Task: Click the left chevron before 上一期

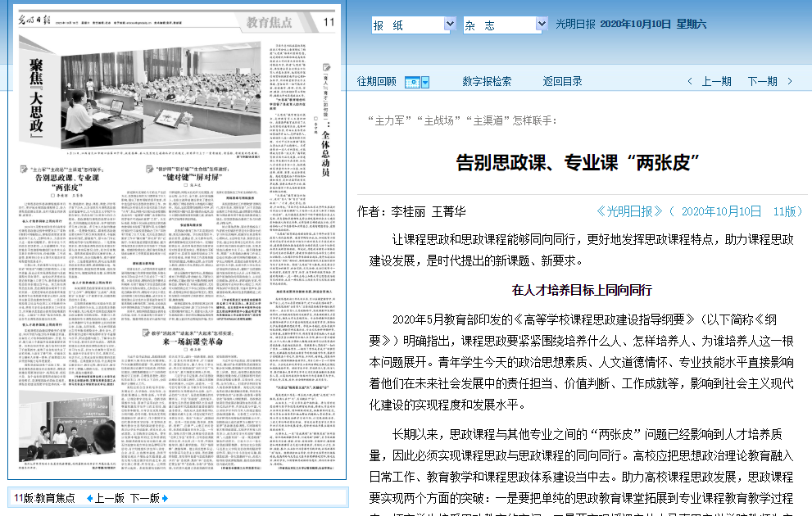Action: point(690,82)
